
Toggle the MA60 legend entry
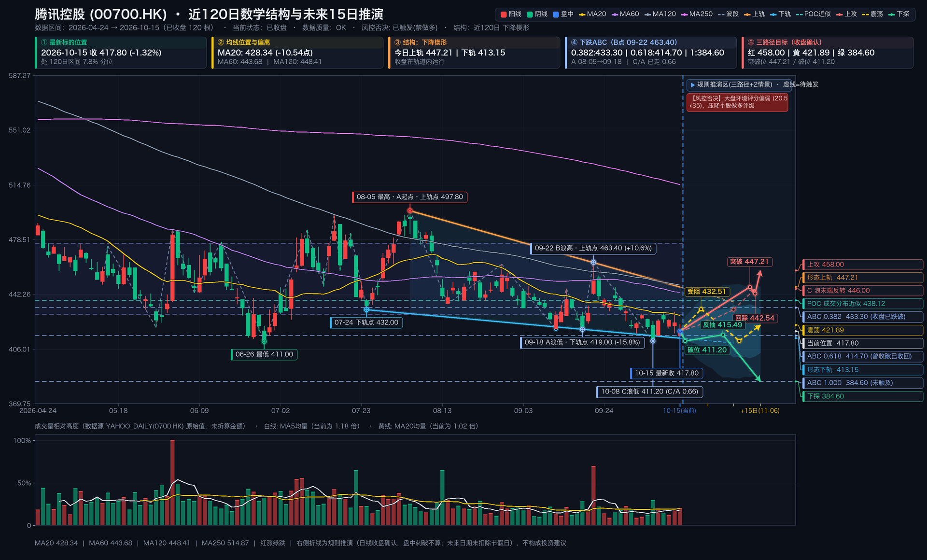click(x=625, y=14)
